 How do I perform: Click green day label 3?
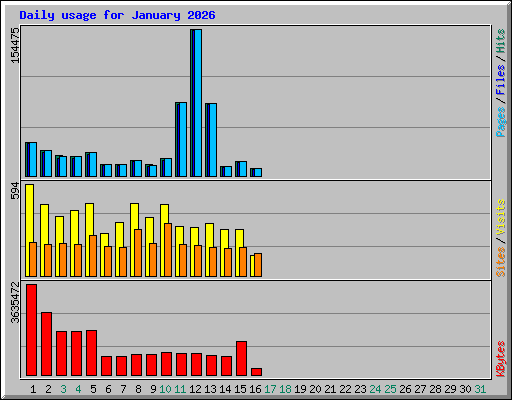(x=63, y=389)
